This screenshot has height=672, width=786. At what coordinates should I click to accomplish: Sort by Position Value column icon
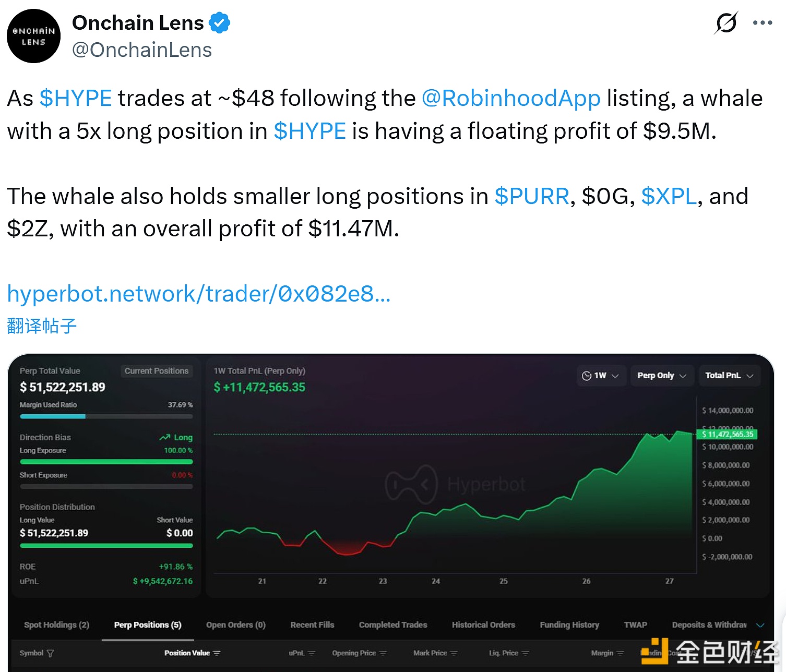point(217,653)
